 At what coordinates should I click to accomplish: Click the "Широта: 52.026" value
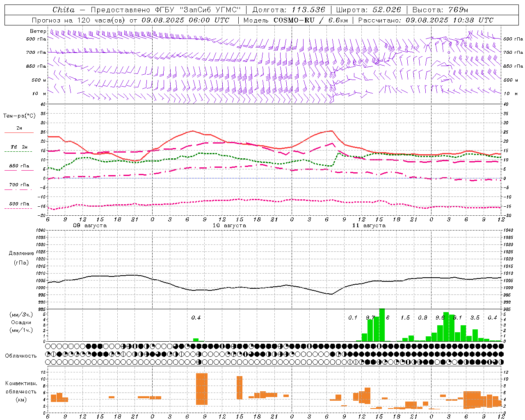pos(369,10)
